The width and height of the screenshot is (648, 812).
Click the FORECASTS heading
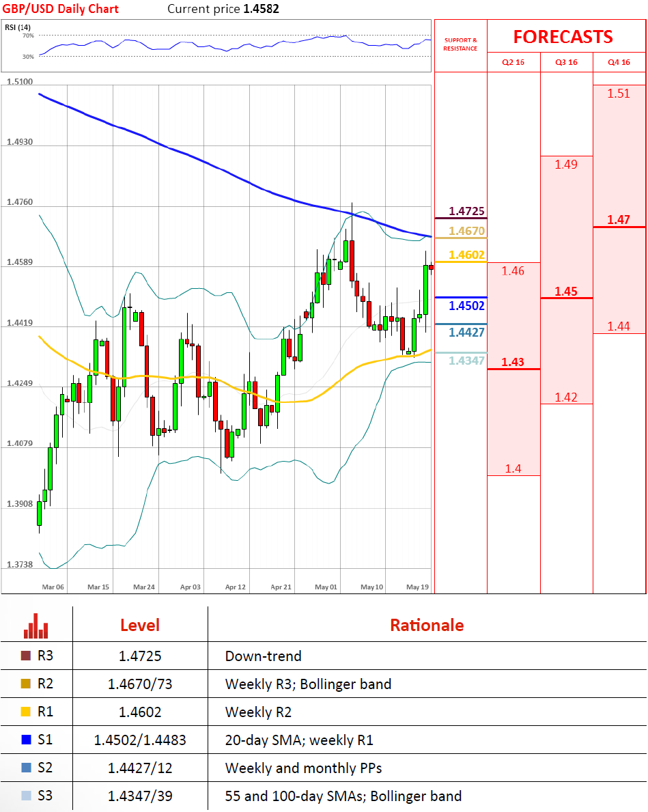[x=563, y=37]
